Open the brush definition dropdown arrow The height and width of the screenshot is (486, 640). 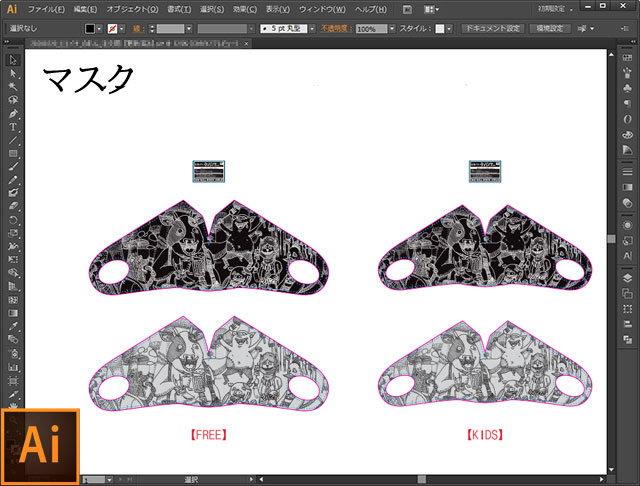(312, 29)
